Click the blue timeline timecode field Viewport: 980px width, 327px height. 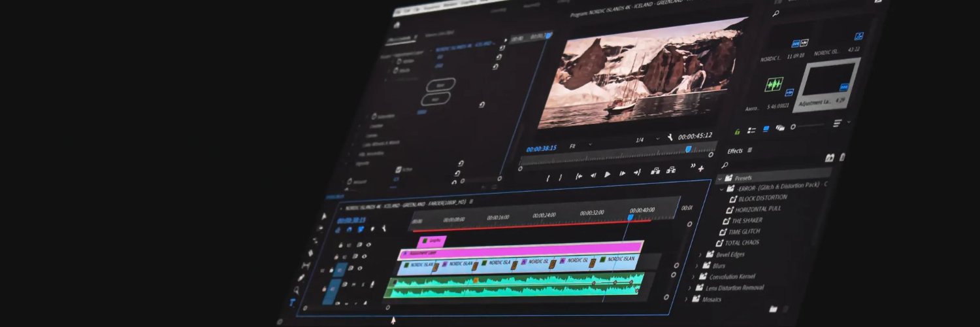click(351, 220)
